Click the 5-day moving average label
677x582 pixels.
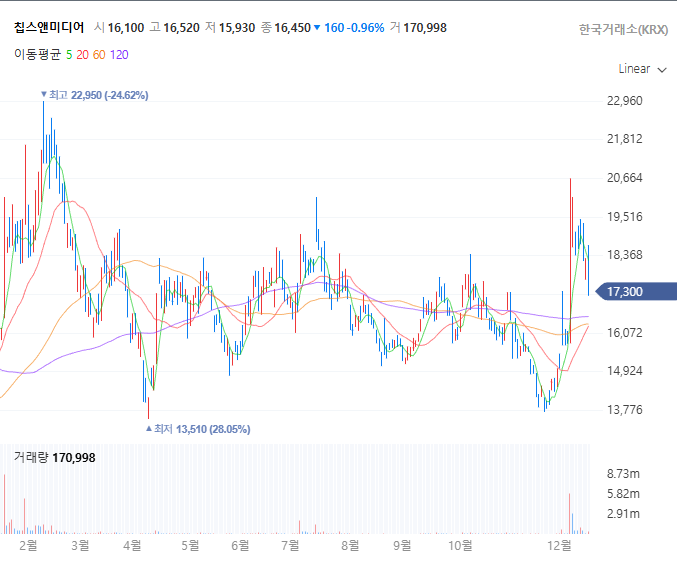pos(69,55)
